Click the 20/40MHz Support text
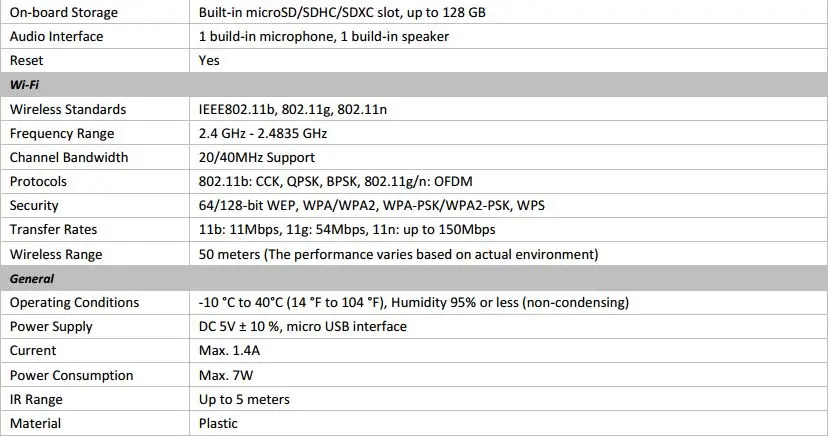The image size is (828, 436). pos(257,157)
